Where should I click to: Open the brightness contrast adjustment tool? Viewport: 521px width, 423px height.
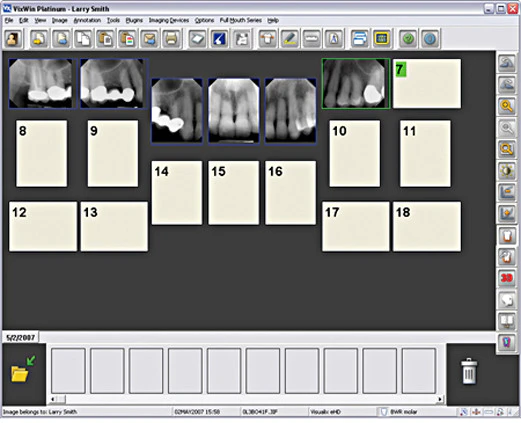coord(507,171)
